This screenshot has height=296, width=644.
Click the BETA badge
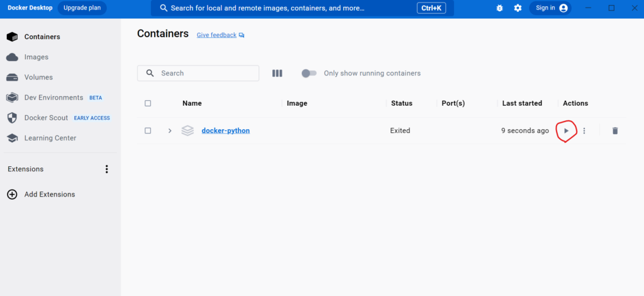96,98
